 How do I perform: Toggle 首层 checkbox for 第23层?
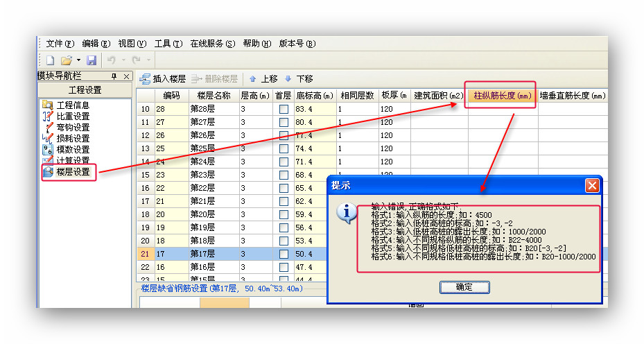click(284, 175)
